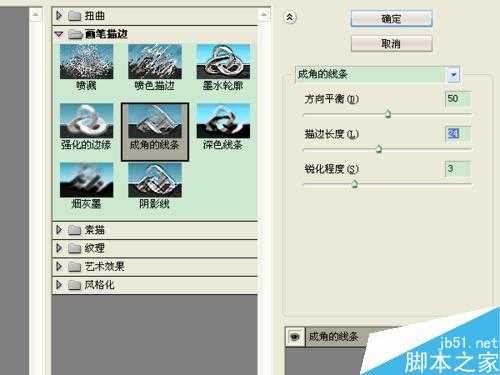Click the 锐化程度 slider handle
Image resolution: width=500 pixels, height=375 pixels.
(x=355, y=184)
